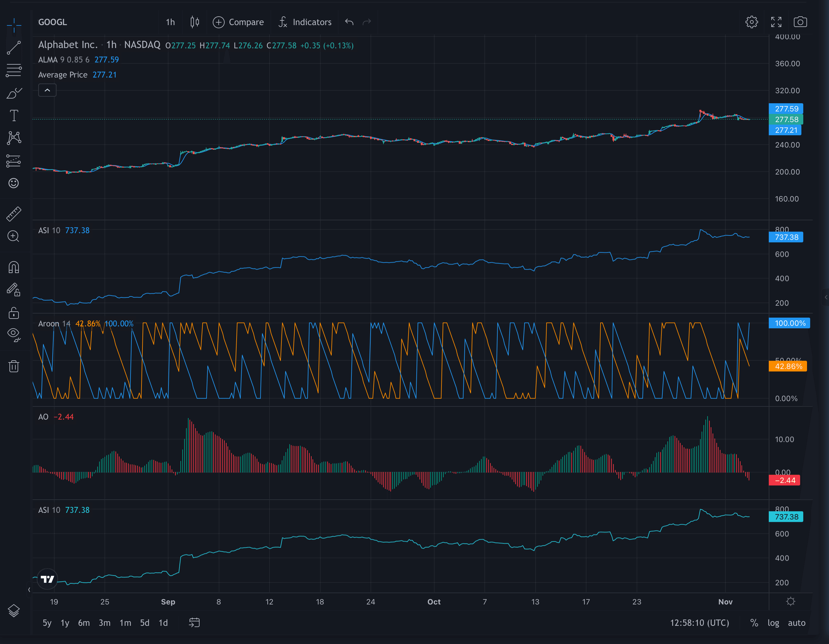This screenshot has width=829, height=644.
Task: Click the Compare symbol button
Action: (238, 22)
